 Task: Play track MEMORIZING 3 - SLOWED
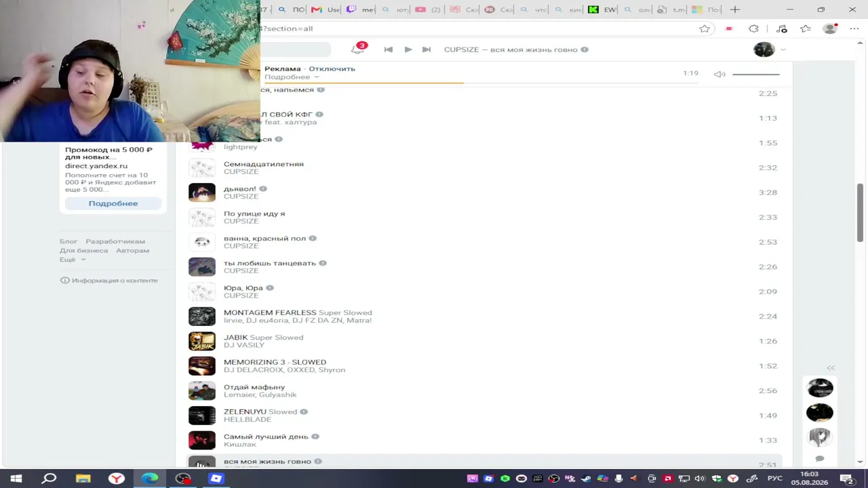coord(484,366)
